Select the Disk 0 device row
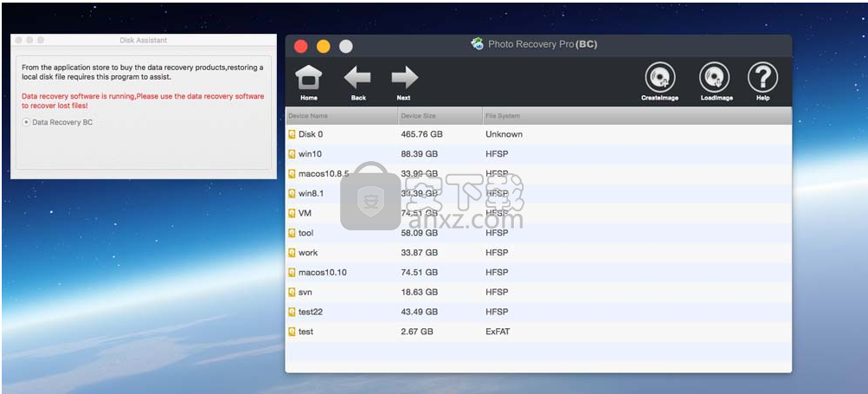Screen dimensions: 868x394 coord(538,134)
